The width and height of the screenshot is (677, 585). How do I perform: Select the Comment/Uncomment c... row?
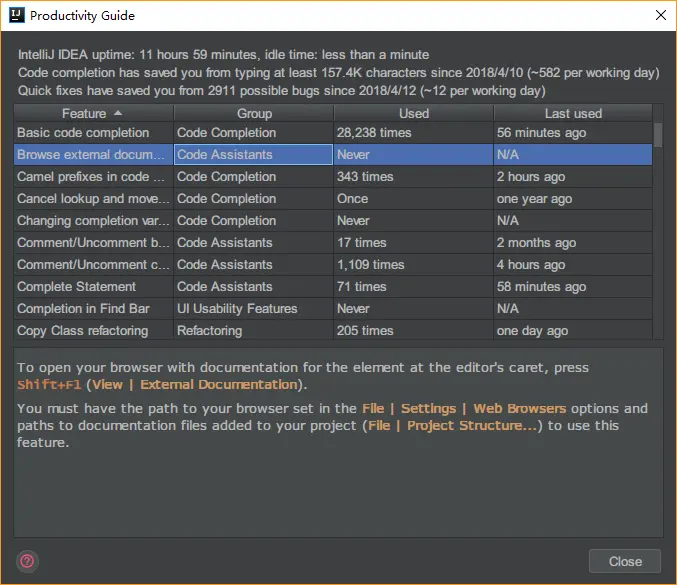point(333,265)
